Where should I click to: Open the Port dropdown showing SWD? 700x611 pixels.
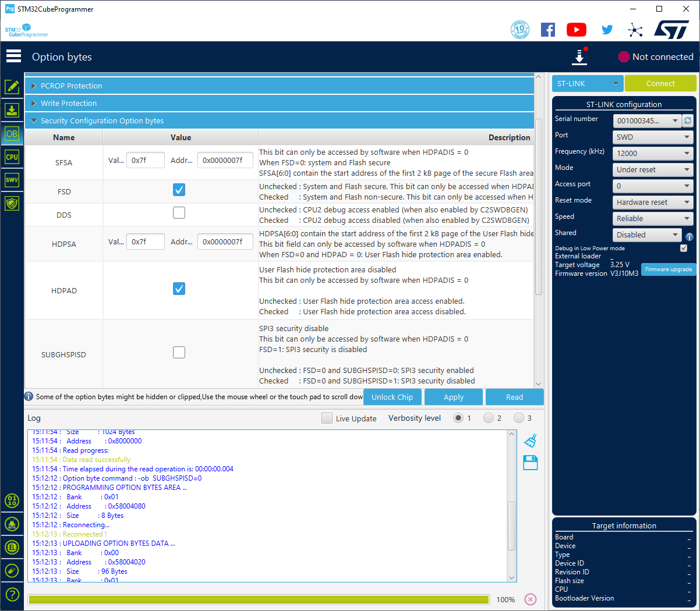[x=652, y=137]
